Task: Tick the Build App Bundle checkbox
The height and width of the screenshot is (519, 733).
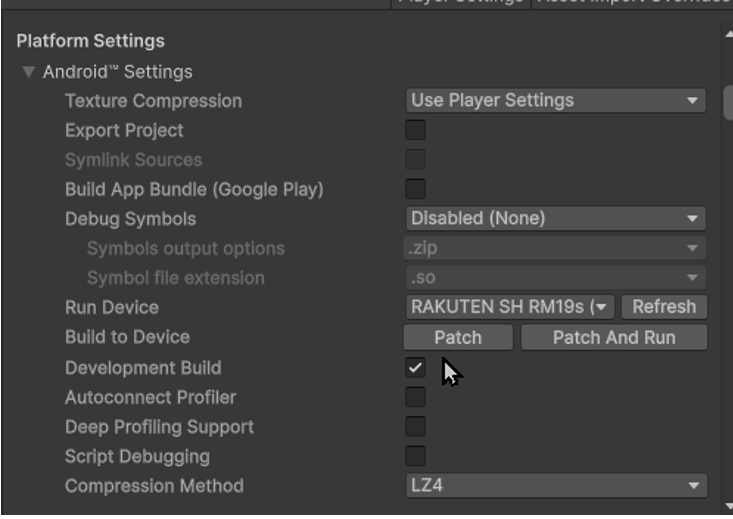Action: (x=415, y=189)
